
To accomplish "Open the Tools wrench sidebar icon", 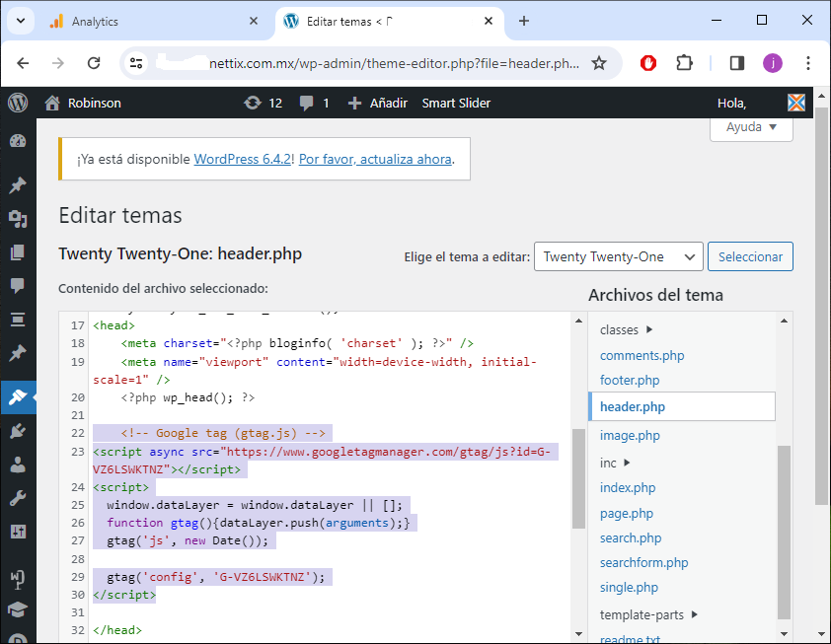I will (x=17, y=498).
